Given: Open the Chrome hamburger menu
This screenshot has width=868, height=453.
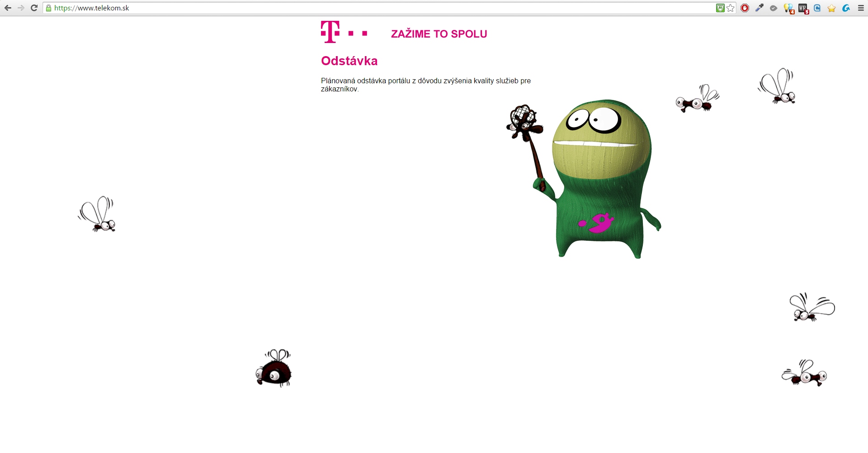Looking at the screenshot, I should coord(861,8).
